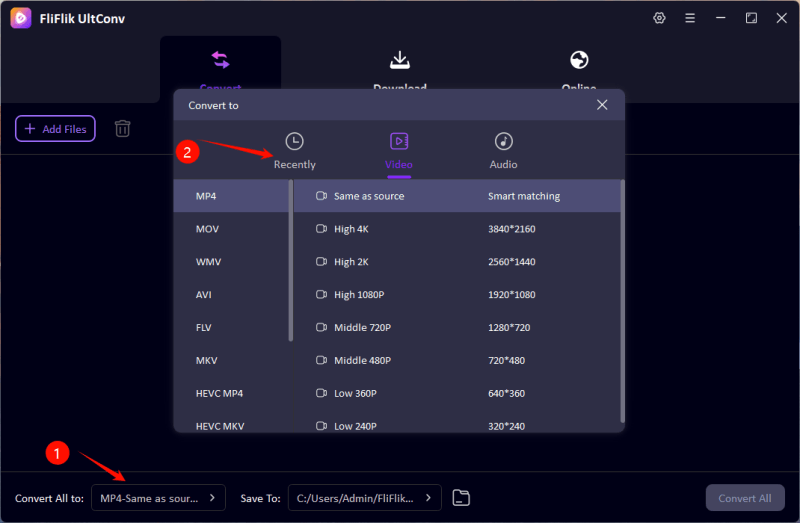Open output folder icon beside Save To

461,497
